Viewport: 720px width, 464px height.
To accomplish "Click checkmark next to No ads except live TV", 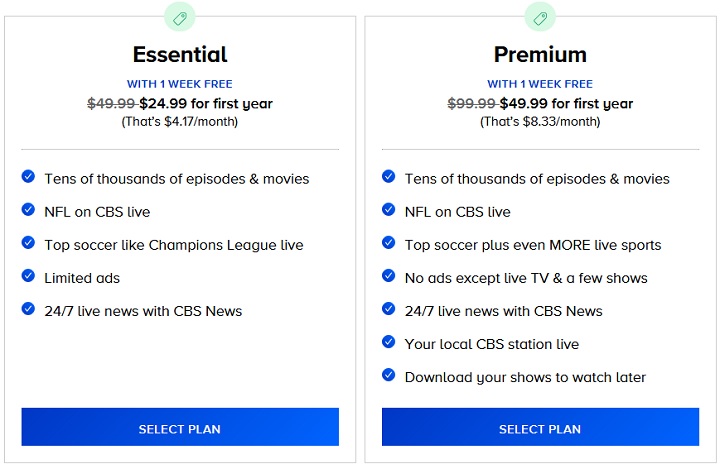I will 389,277.
